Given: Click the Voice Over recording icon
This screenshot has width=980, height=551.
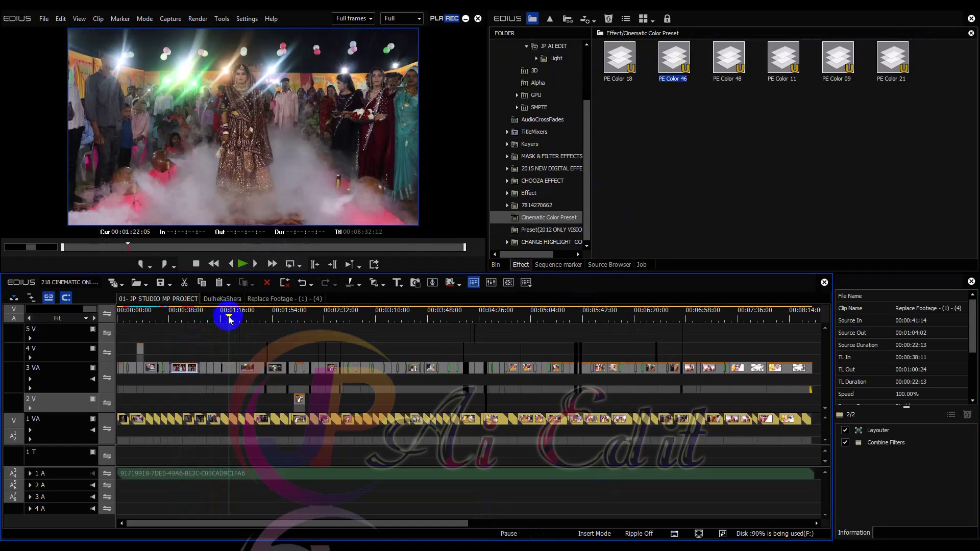Looking at the screenshot, I should pos(433,282).
